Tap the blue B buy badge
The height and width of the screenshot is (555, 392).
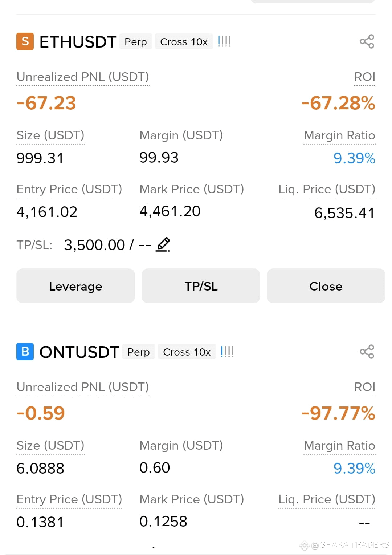25,352
